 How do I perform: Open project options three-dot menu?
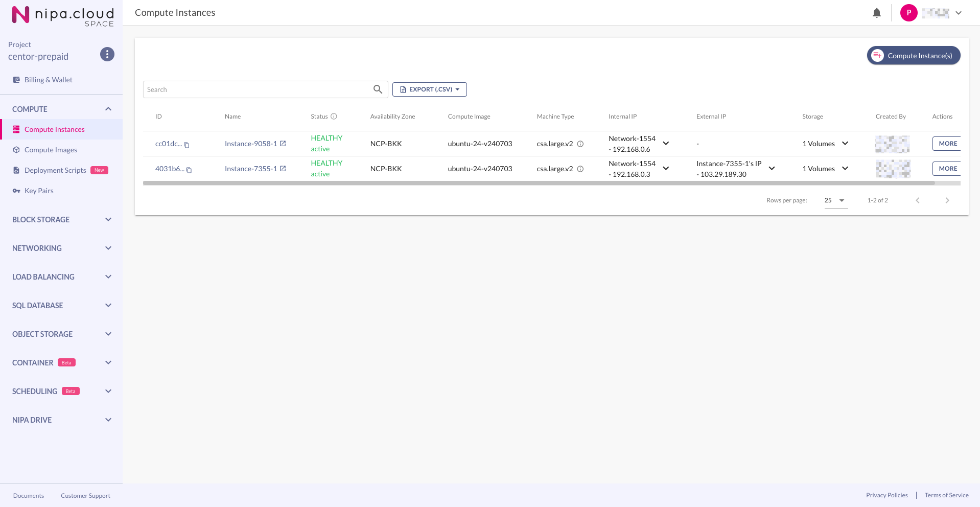point(107,54)
